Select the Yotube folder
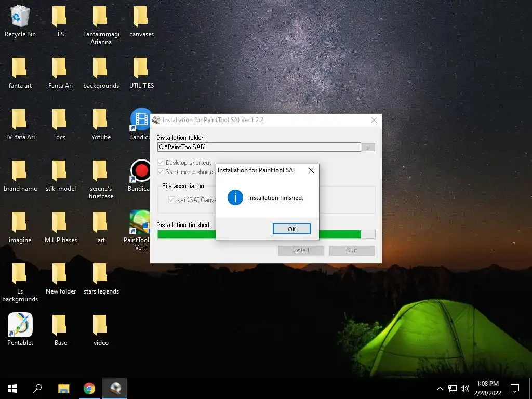Viewport: 532px width, 399px height. pos(101,124)
